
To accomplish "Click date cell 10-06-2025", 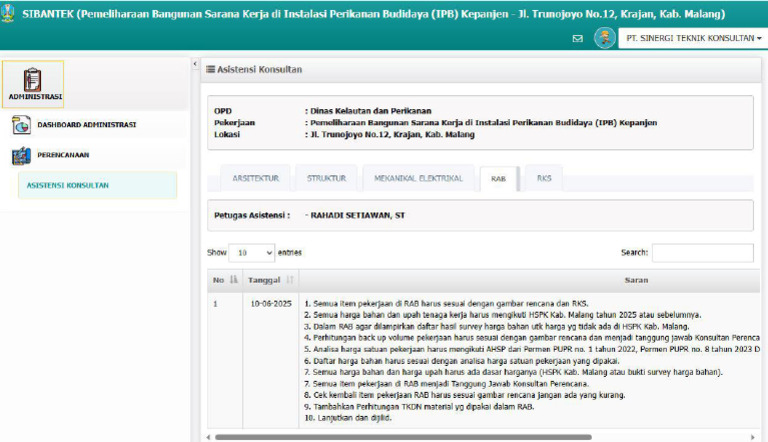I will 271,304.
